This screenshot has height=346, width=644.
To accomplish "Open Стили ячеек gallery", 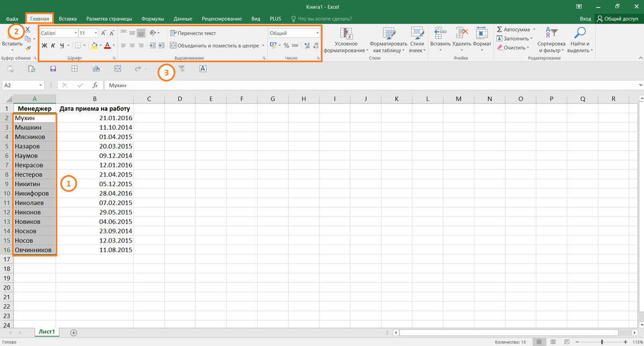I will 416,40.
